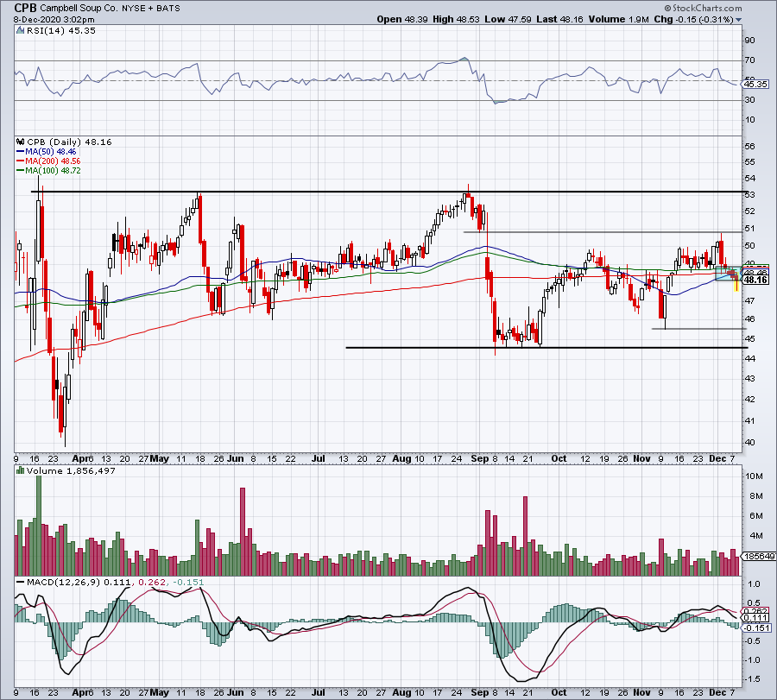
Task: Click the Volume 1,856,497 legend text
Action: (x=71, y=470)
